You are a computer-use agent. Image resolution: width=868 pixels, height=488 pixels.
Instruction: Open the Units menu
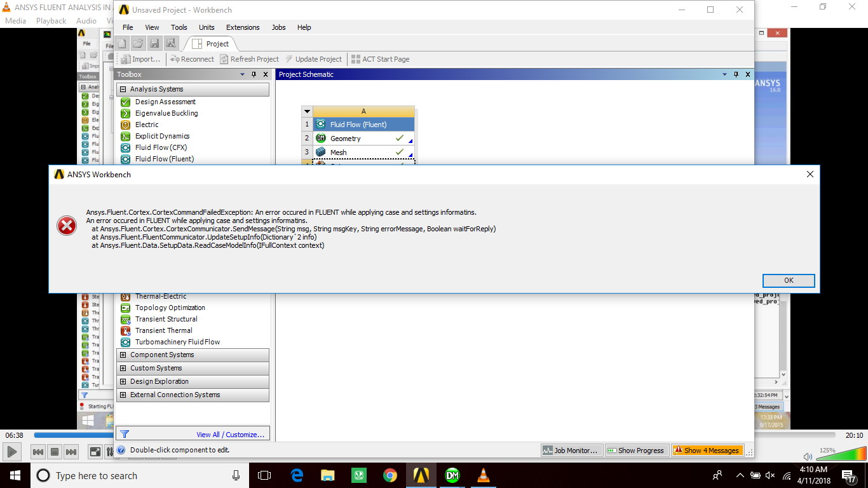tap(207, 27)
